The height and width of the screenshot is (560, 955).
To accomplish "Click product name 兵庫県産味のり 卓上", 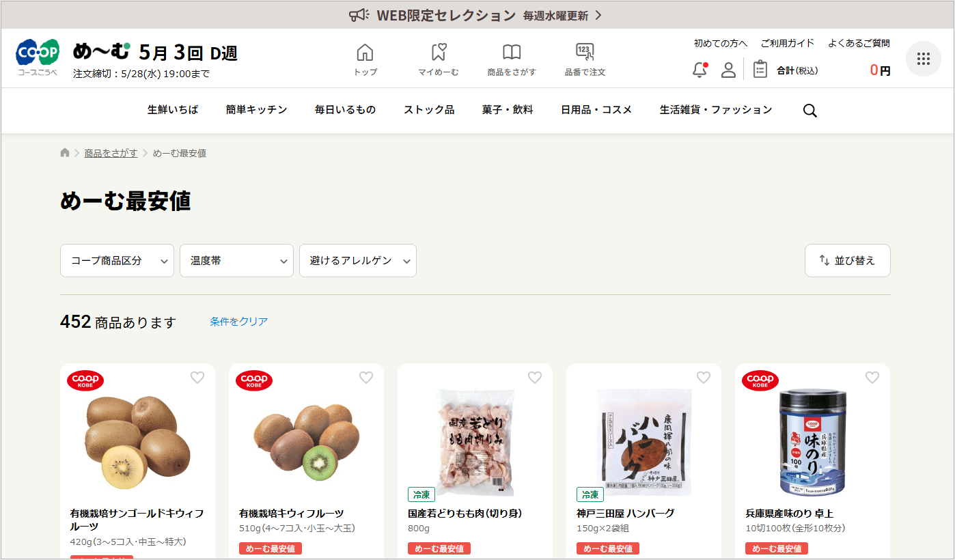I will tap(789, 514).
